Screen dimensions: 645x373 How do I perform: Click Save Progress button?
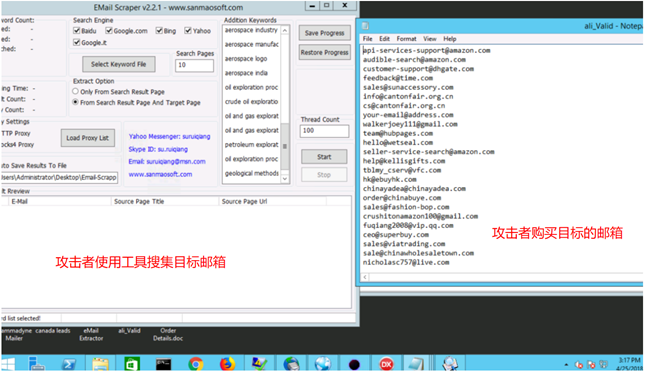pyautogui.click(x=325, y=33)
